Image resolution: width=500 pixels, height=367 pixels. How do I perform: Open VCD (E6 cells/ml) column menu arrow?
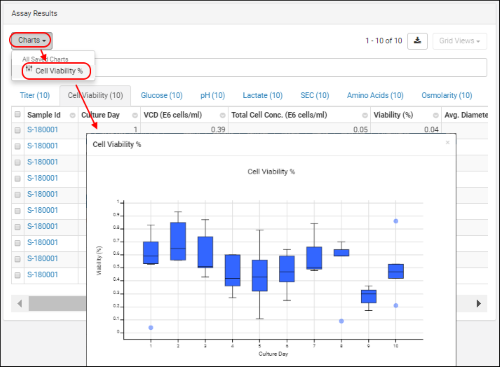pyautogui.click(x=223, y=115)
